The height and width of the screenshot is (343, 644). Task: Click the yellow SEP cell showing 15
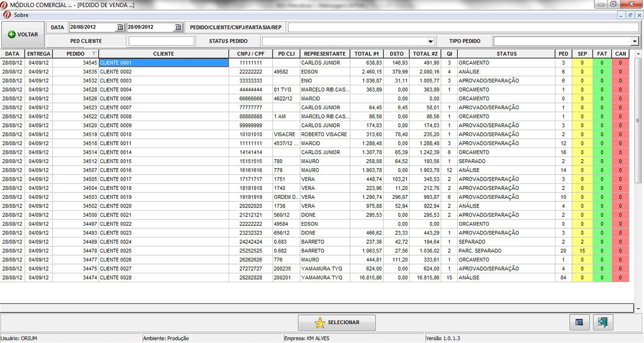click(x=582, y=251)
